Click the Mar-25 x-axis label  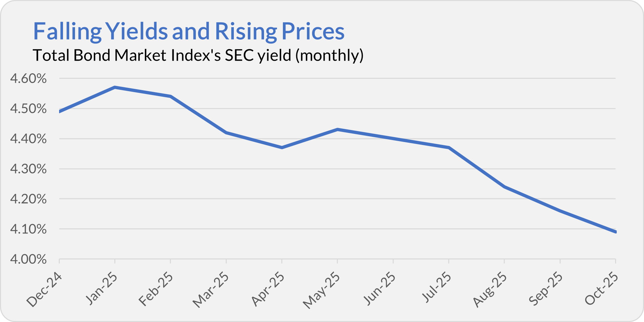click(211, 290)
